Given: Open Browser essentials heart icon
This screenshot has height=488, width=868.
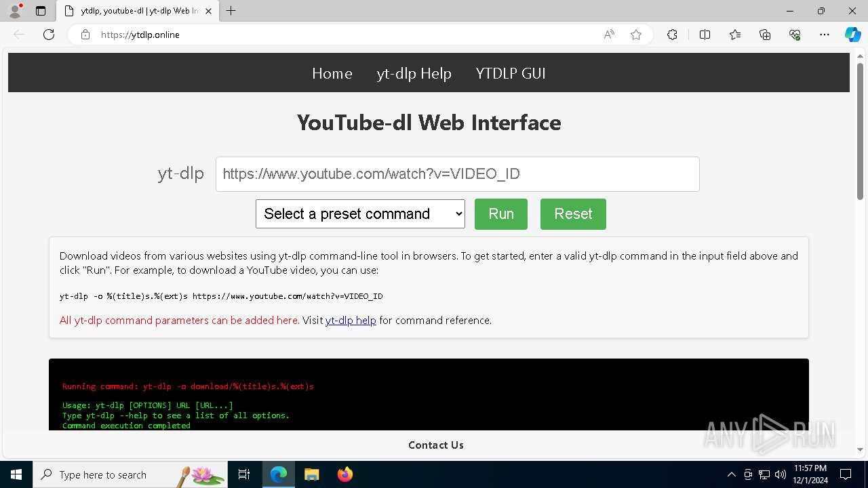Looking at the screenshot, I should coord(795,35).
